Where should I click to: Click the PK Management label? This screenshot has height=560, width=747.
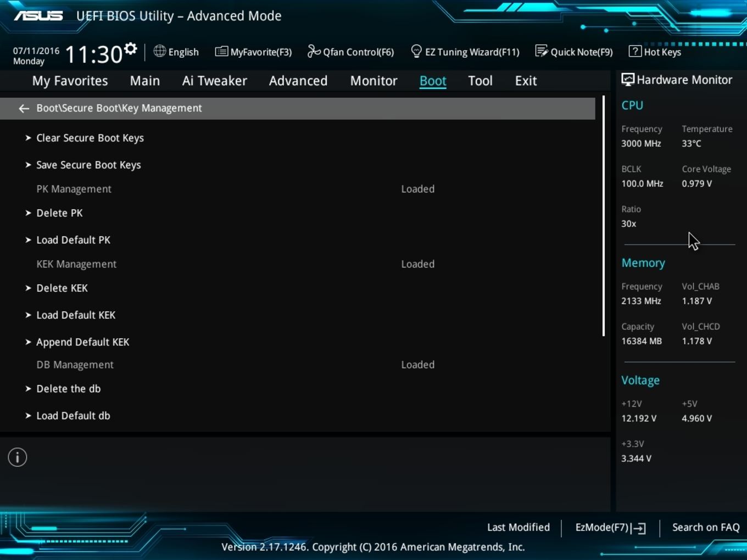click(74, 189)
